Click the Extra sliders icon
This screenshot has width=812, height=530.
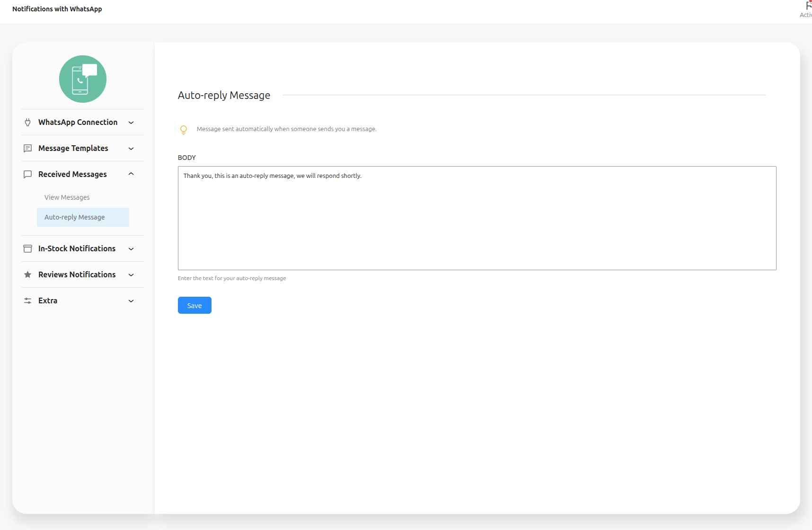tap(28, 300)
